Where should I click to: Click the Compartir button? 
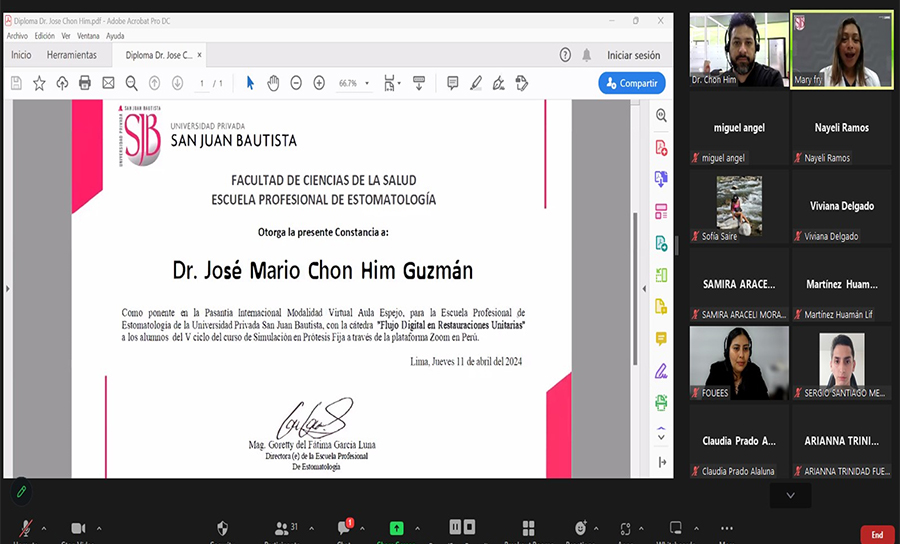[632, 83]
